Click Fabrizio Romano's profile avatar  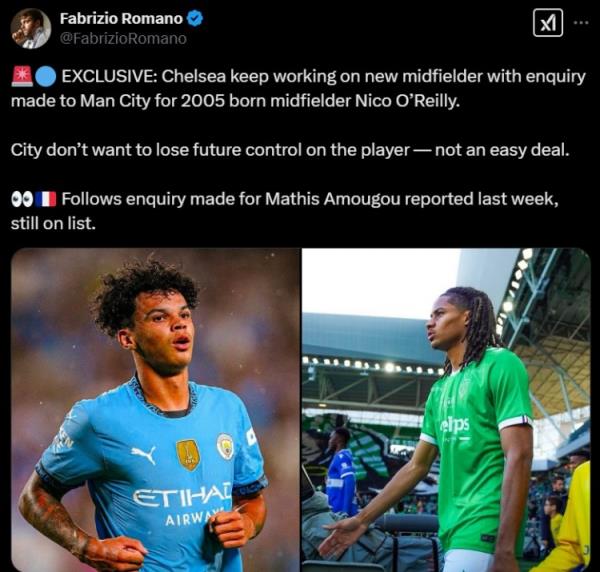click(30, 28)
